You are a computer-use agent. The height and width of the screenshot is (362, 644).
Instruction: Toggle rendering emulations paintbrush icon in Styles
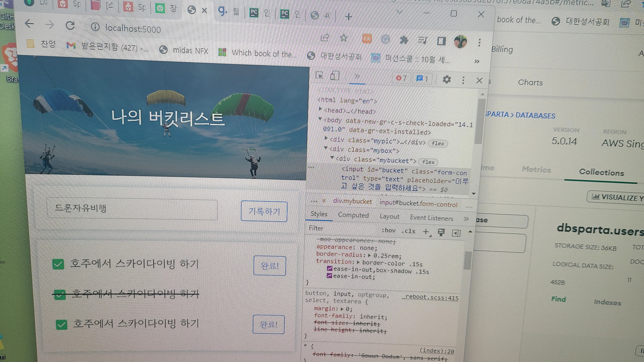[x=441, y=232]
